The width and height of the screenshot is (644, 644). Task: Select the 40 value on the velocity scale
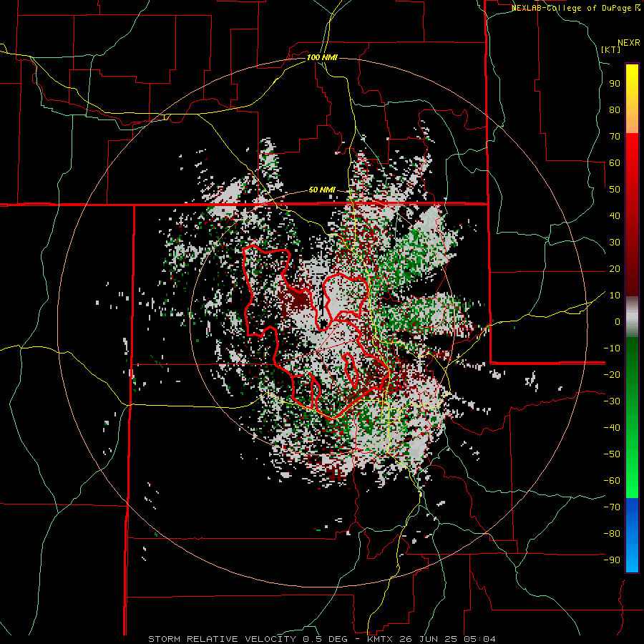[x=615, y=215]
